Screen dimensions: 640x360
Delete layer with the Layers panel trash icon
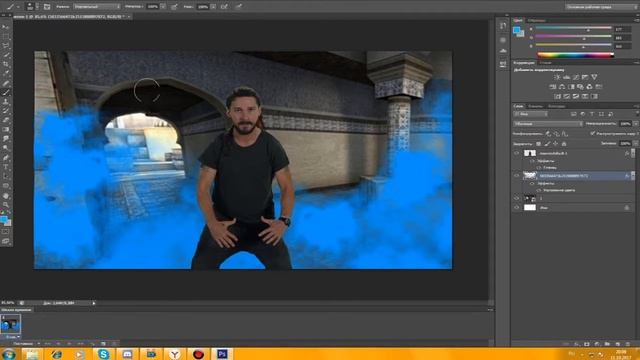tap(627, 344)
